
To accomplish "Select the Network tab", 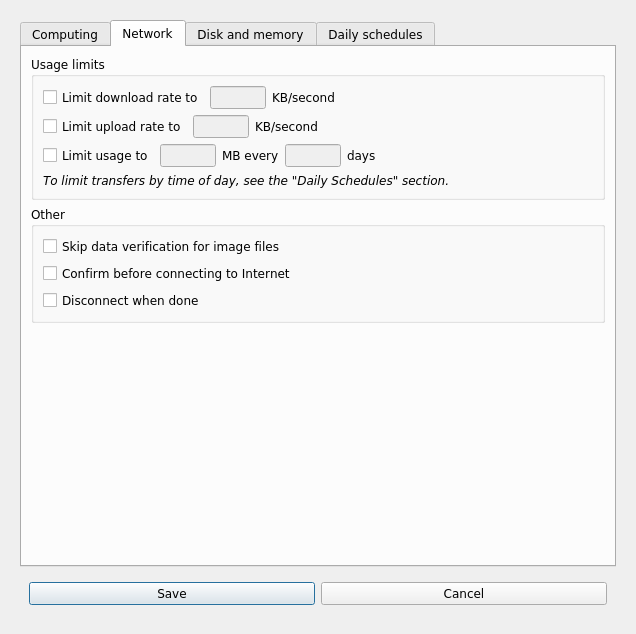I will coord(147,33).
